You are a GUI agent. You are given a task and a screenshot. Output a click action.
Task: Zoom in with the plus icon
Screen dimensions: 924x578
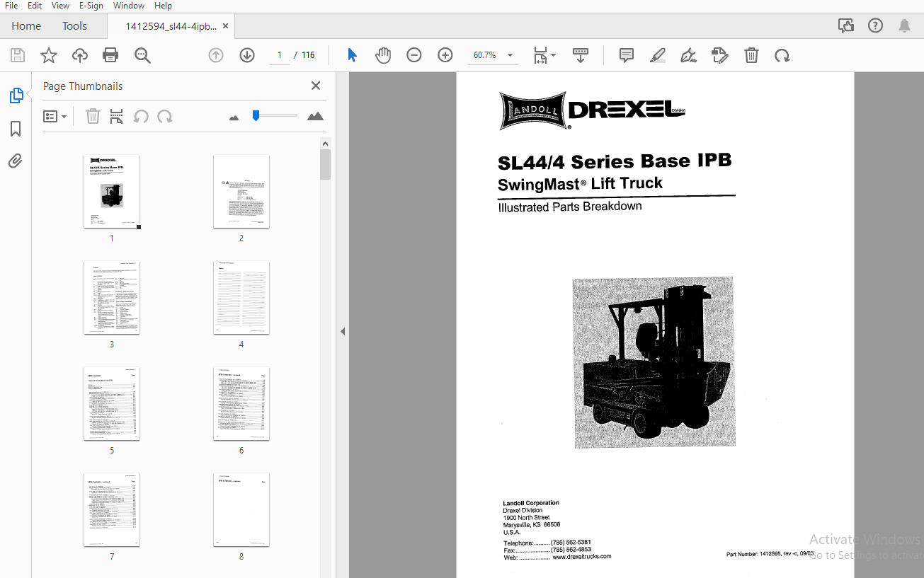pyautogui.click(x=445, y=55)
